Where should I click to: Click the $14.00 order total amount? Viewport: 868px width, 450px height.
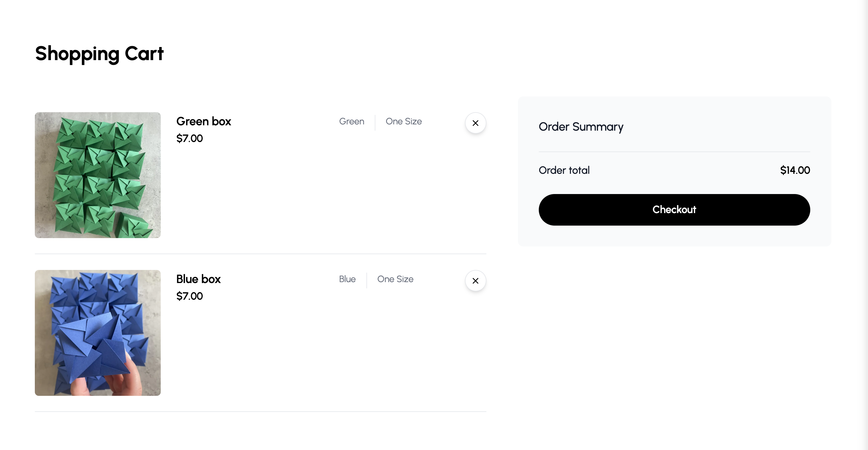(x=795, y=170)
